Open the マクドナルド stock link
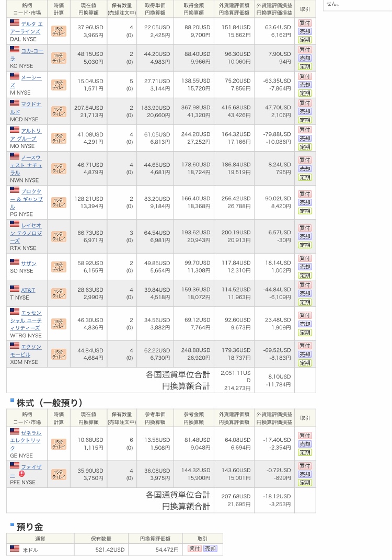 26,108
